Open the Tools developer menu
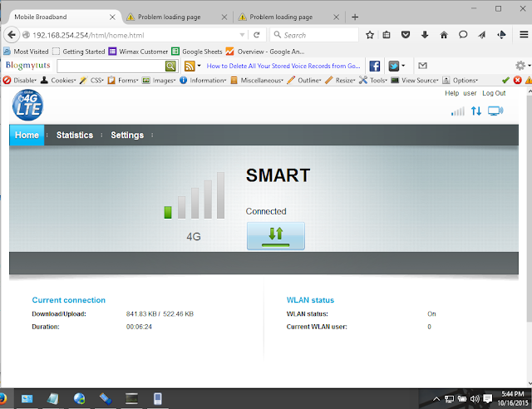Image resolution: width=532 pixels, height=409 pixels. click(x=373, y=81)
